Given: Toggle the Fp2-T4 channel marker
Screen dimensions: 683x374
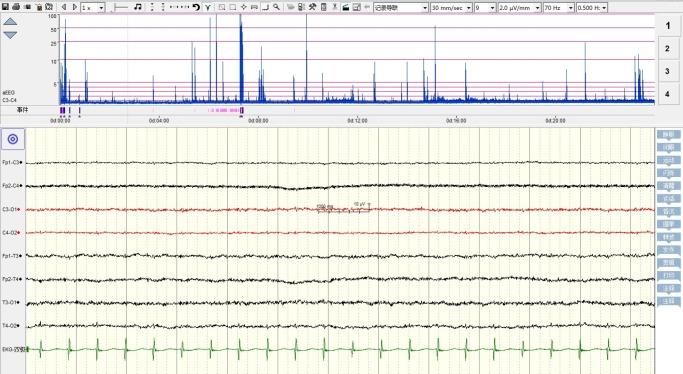Looking at the screenshot, I should [20, 279].
